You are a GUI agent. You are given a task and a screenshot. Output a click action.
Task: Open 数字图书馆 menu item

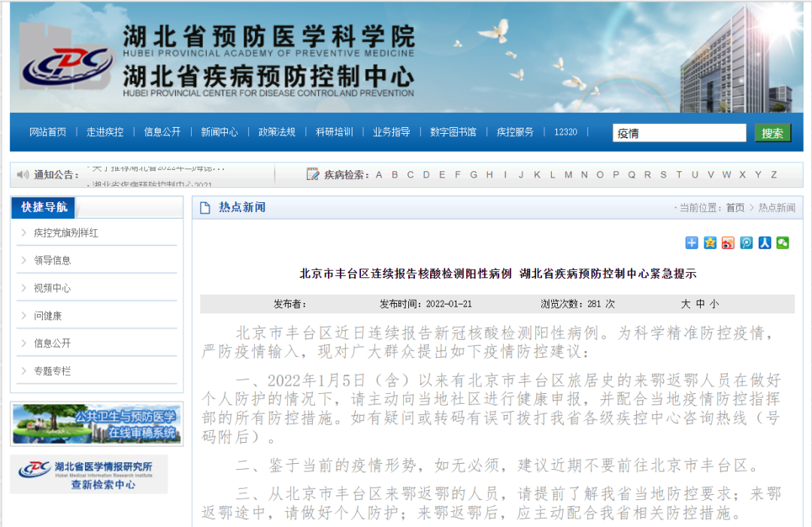coord(453,132)
